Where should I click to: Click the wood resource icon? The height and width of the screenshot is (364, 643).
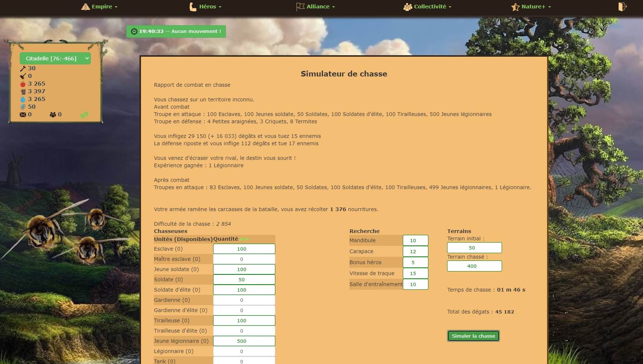(x=23, y=91)
